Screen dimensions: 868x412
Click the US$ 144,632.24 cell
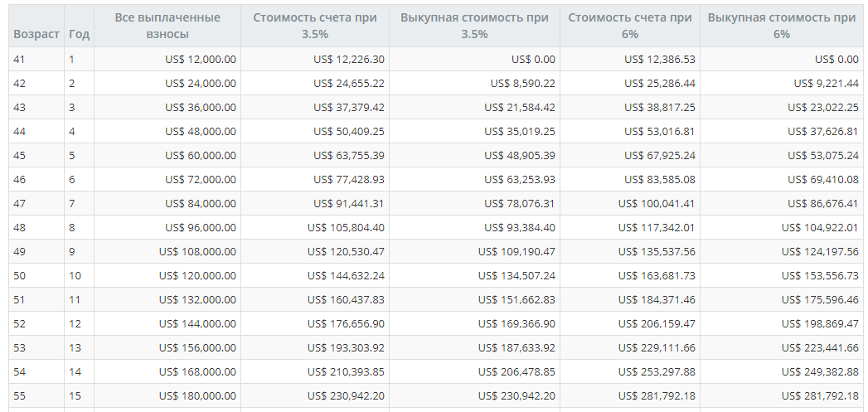315,275
